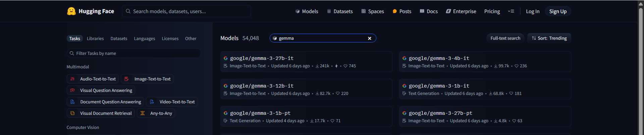Toggle the Image-Text-to-Text task filter
Screen dimensions: 644x135
pos(147,79)
